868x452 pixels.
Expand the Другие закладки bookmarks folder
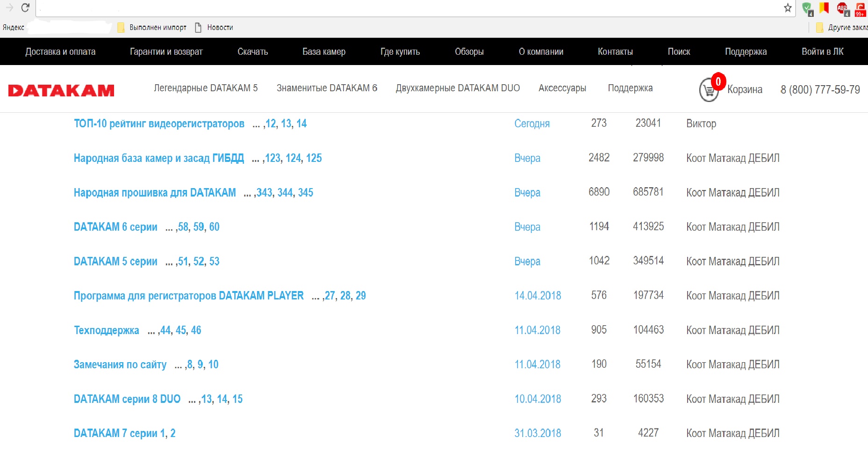842,28
